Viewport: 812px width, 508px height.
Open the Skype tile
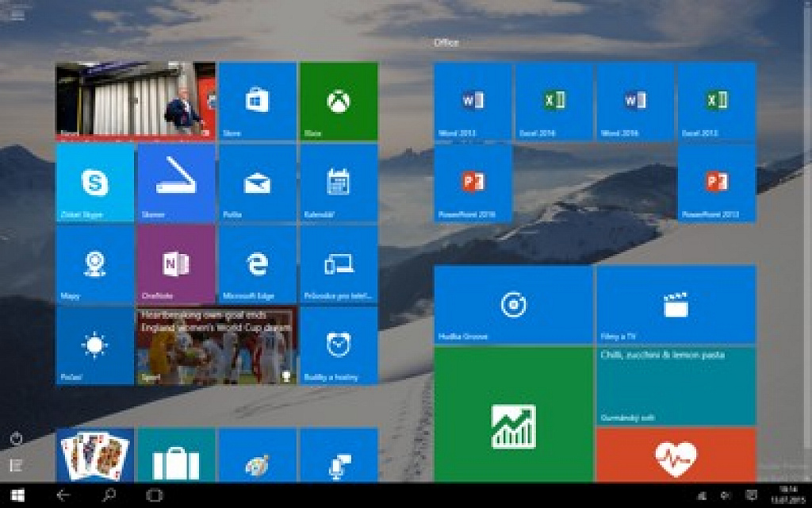[x=95, y=183]
